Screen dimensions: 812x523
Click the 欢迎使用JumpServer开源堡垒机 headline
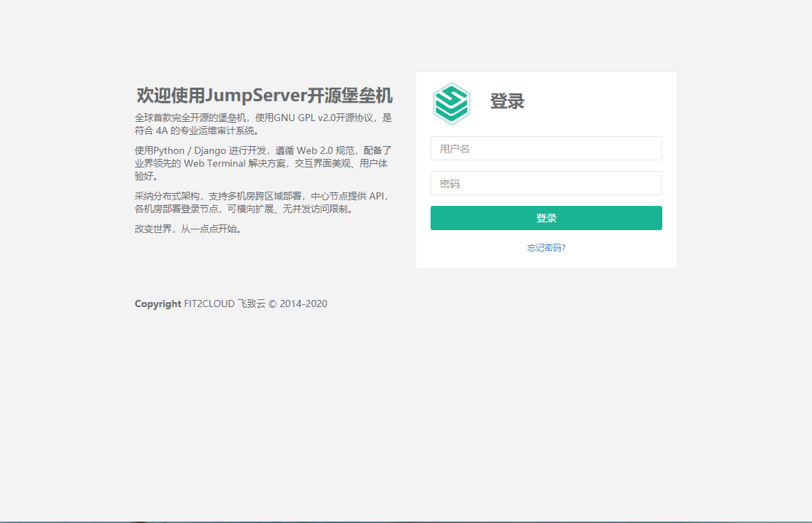(265, 95)
